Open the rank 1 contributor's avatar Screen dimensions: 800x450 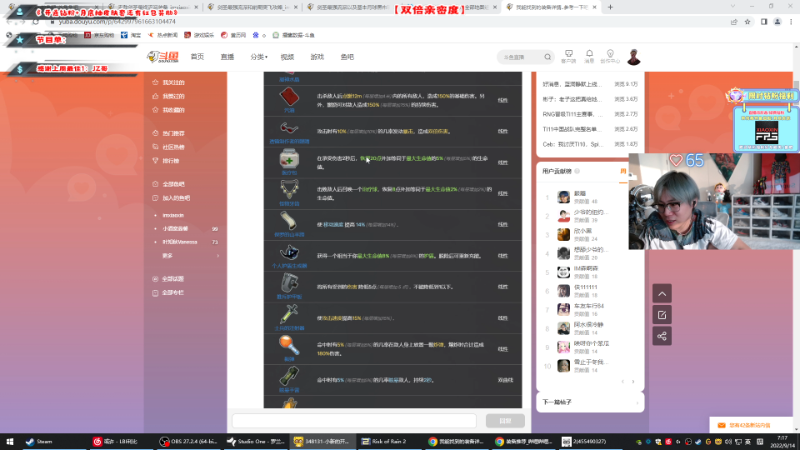click(563, 197)
